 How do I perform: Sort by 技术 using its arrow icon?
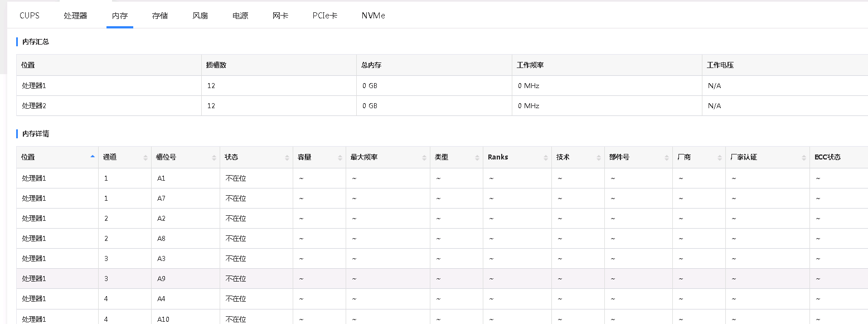(x=599, y=158)
